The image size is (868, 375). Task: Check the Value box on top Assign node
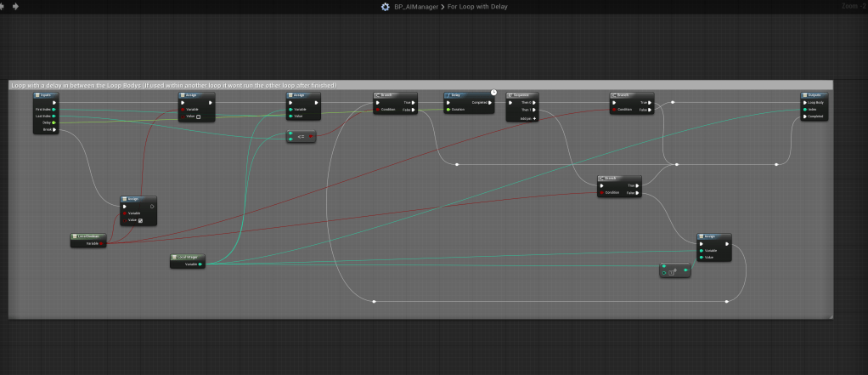pos(199,116)
